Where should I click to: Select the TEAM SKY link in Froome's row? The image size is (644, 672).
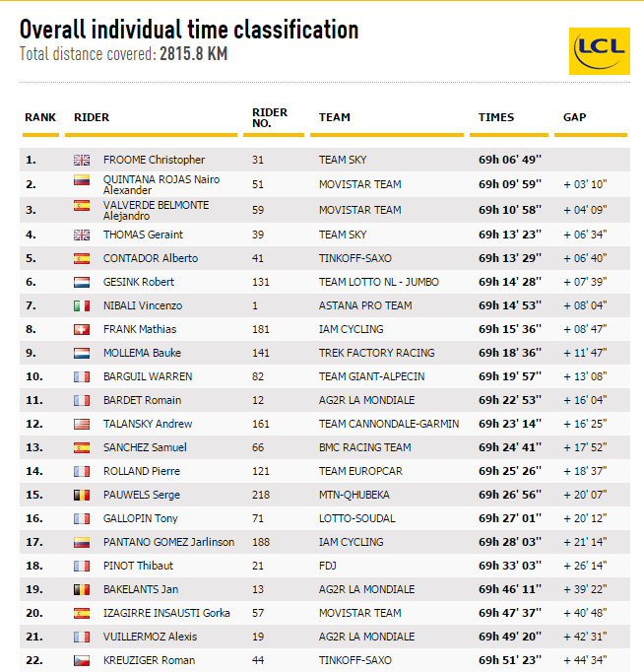pyautogui.click(x=344, y=160)
